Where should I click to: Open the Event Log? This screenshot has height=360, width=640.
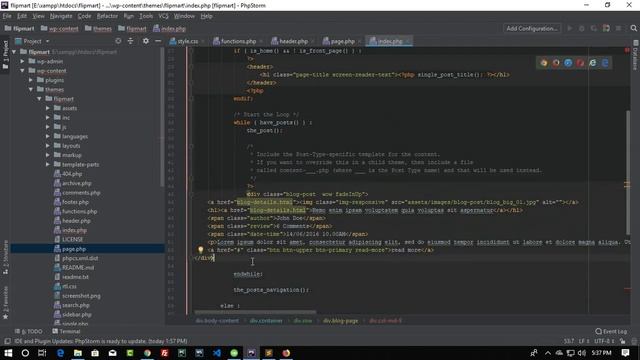[x=611, y=331]
